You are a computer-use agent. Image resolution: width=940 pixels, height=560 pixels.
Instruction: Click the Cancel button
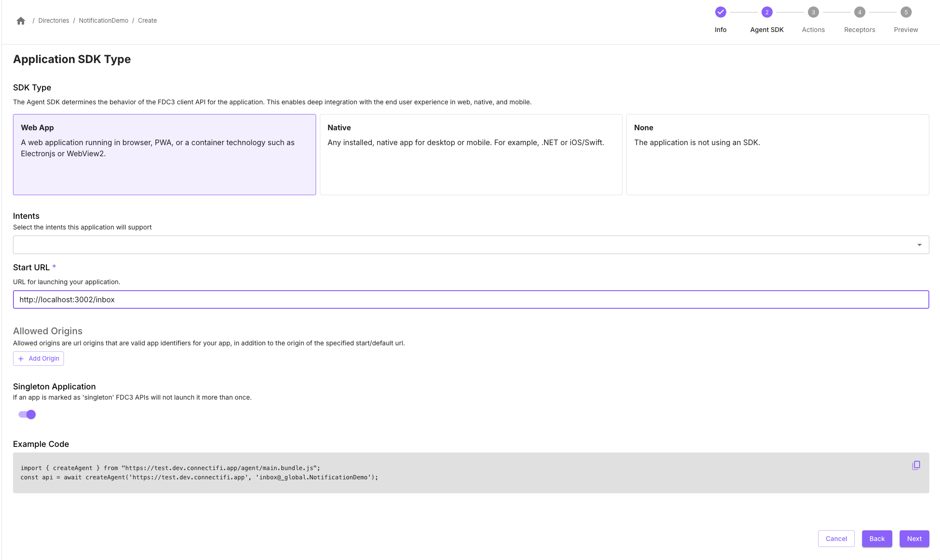pyautogui.click(x=836, y=539)
